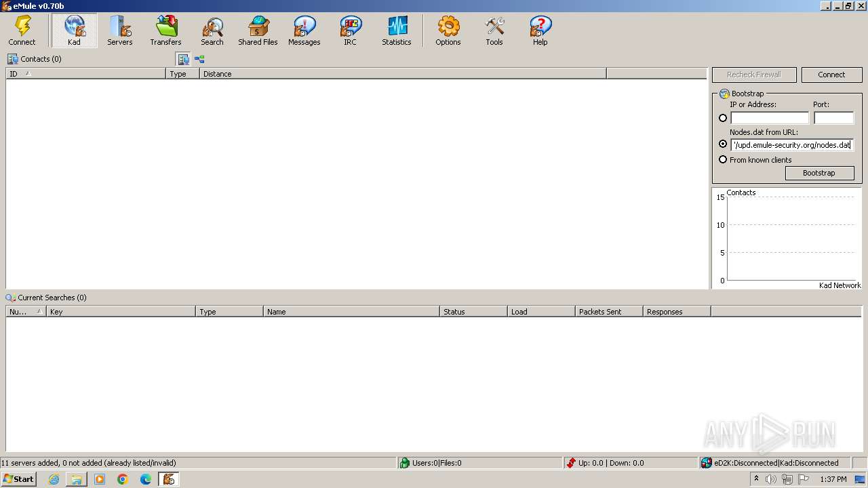The height and width of the screenshot is (488, 868).
Task: Sort contacts by Distance column
Action: point(403,74)
